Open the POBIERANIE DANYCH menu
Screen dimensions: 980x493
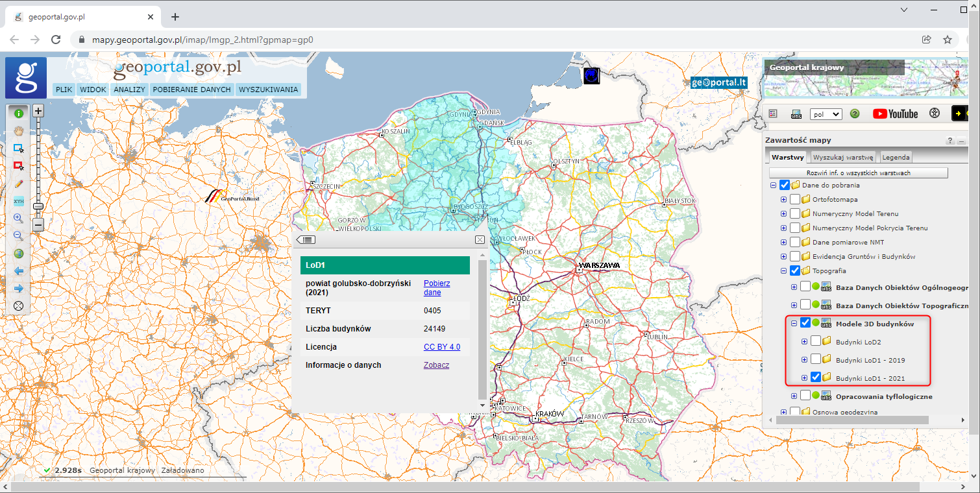click(x=191, y=90)
